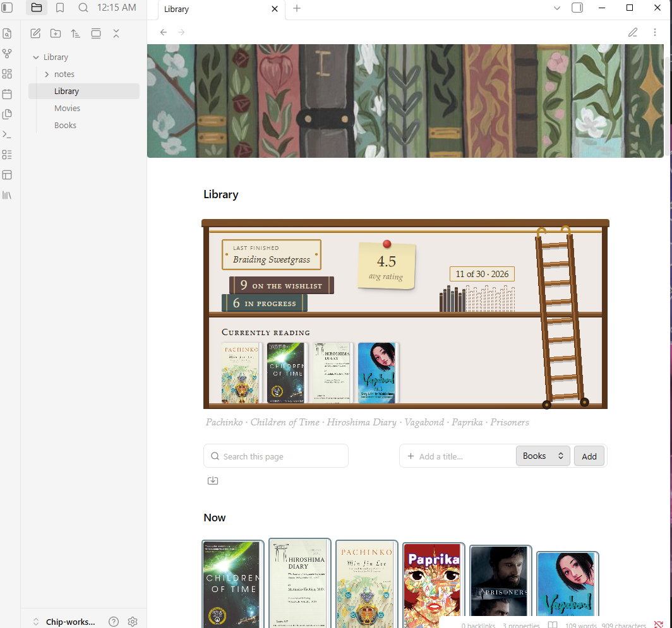Change sort order icon

tap(75, 33)
